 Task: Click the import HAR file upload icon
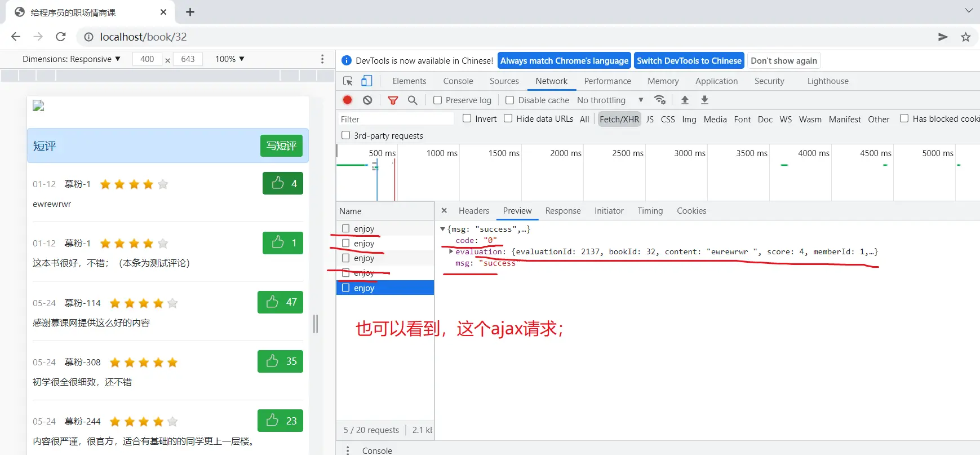[685, 100]
